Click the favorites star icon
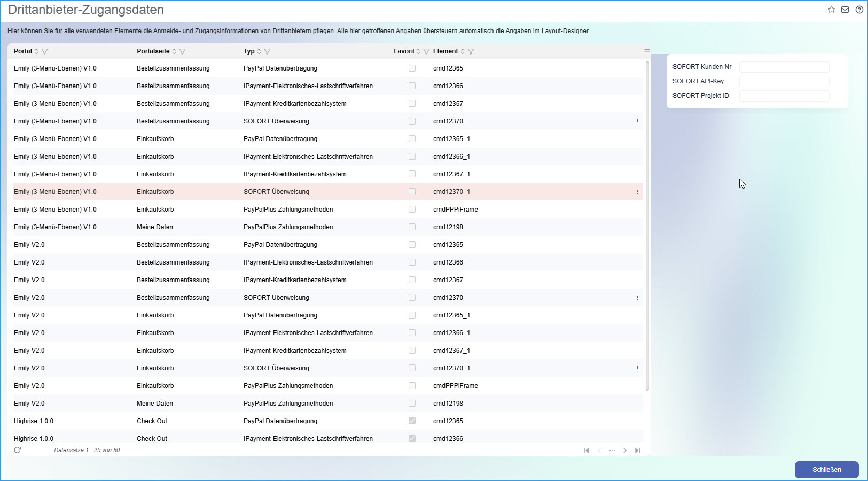This screenshot has height=481, width=868. [831, 10]
